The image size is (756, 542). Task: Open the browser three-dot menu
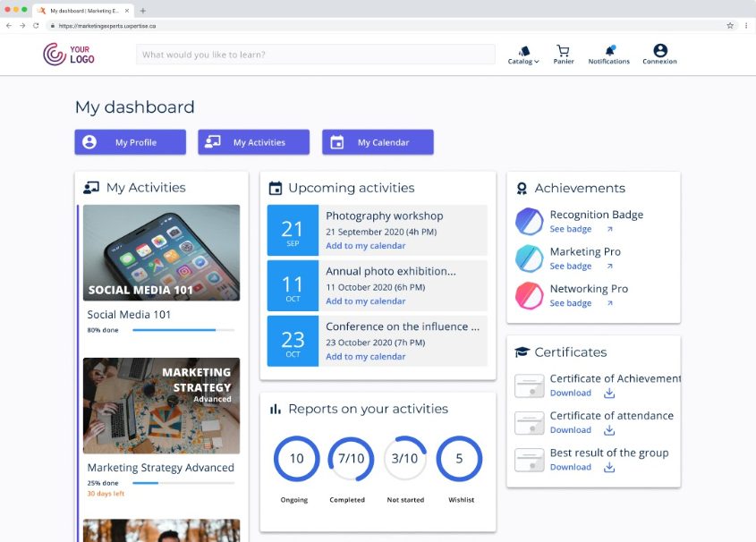coord(746,26)
